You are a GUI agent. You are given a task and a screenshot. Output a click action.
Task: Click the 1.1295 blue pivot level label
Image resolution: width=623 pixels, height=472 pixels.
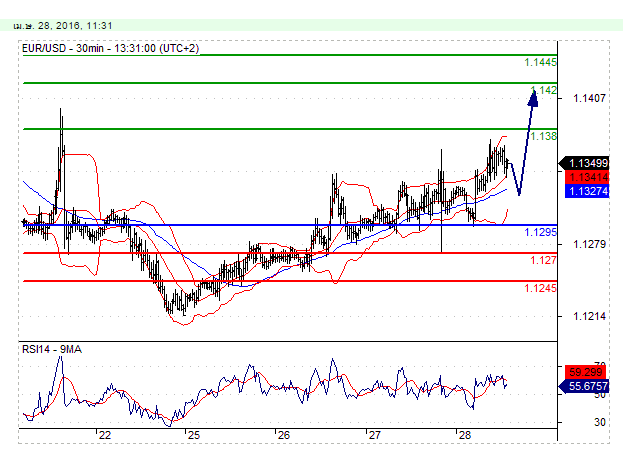click(x=541, y=232)
